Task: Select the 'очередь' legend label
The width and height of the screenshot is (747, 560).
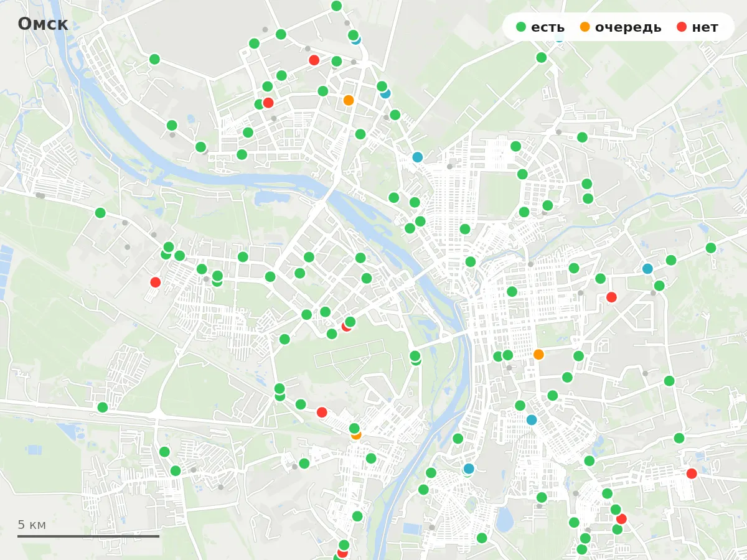Action: [628, 27]
